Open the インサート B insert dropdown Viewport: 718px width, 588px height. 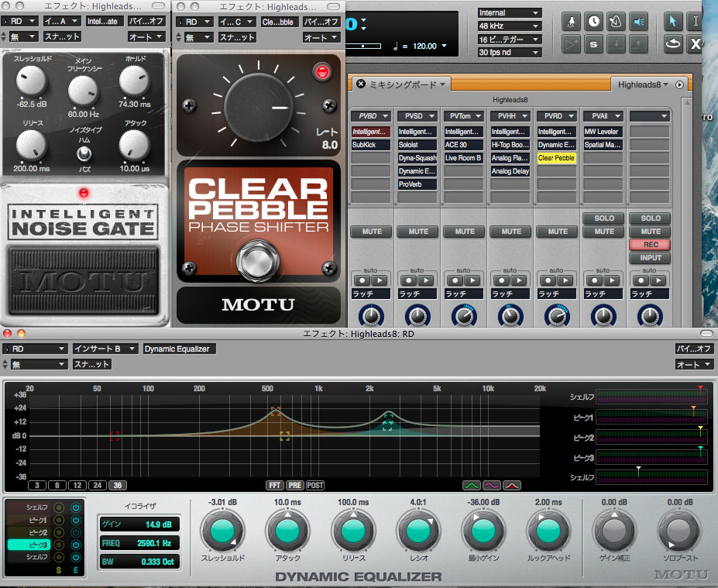point(105,349)
